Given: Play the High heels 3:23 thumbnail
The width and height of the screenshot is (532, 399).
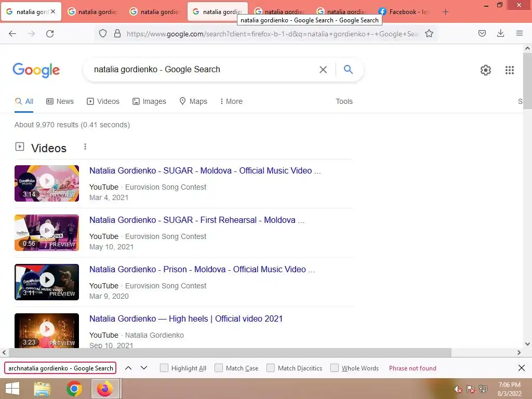Looking at the screenshot, I should (x=47, y=330).
